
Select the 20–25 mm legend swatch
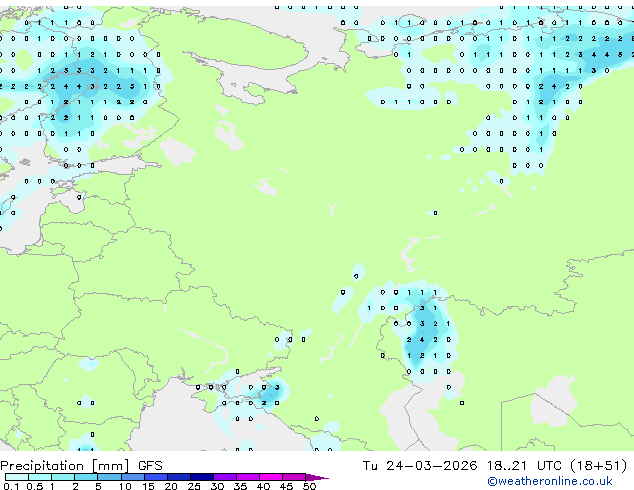point(178,477)
